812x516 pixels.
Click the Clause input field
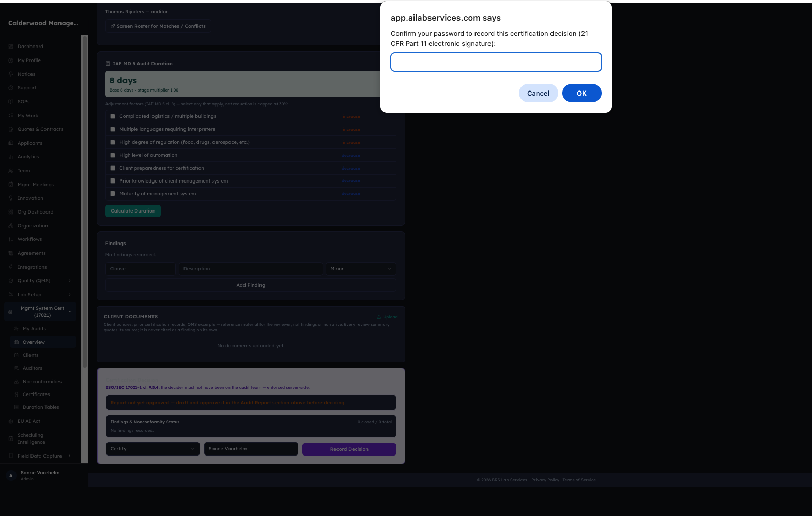[x=141, y=269]
